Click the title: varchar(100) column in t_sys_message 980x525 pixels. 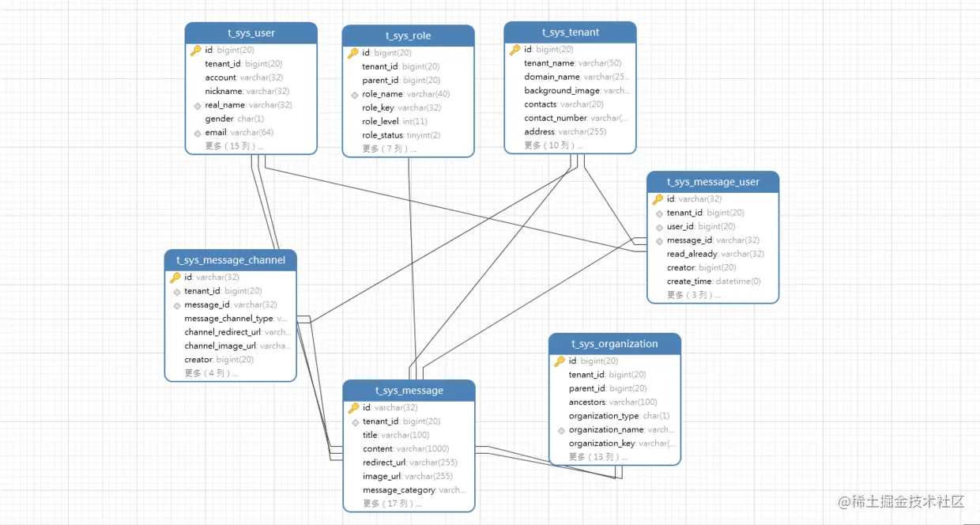pos(396,435)
